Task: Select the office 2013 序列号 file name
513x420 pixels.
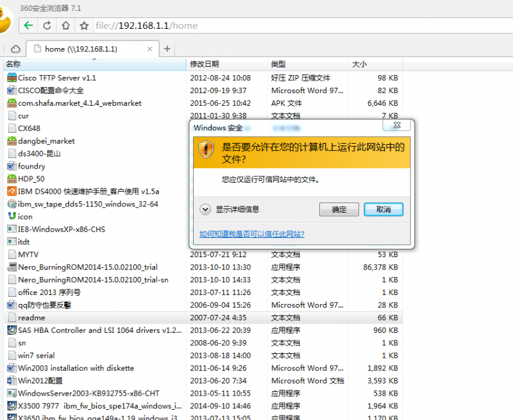Action: tap(49, 292)
